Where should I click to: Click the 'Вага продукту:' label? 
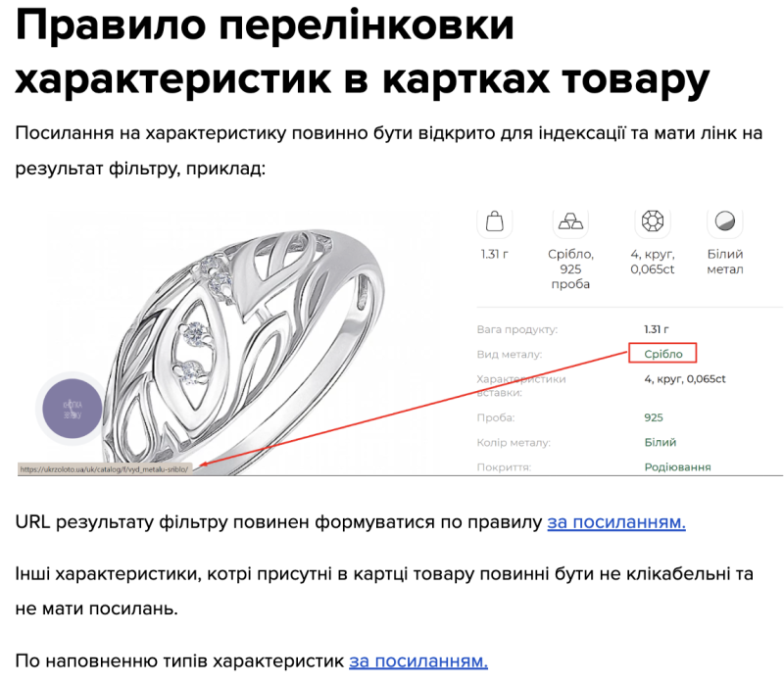click(516, 329)
